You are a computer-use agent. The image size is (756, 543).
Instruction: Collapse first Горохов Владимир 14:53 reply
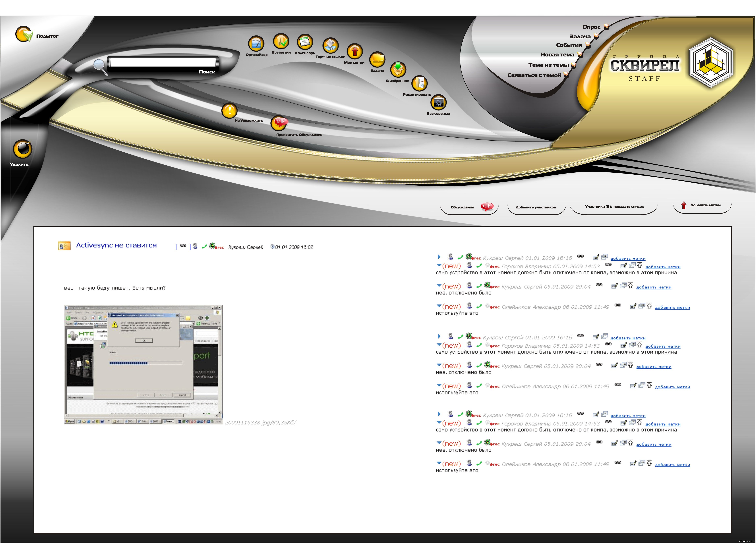tap(439, 265)
